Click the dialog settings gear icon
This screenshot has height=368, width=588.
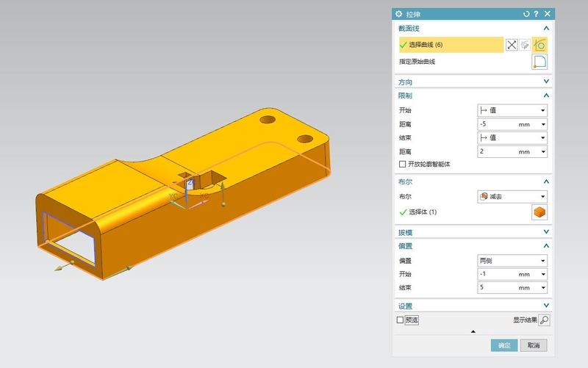pyautogui.click(x=399, y=14)
